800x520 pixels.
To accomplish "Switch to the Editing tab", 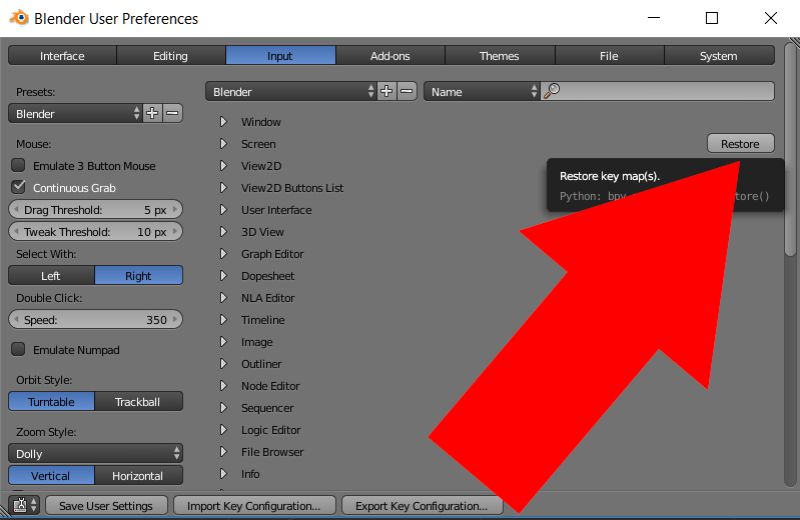I will (x=171, y=55).
